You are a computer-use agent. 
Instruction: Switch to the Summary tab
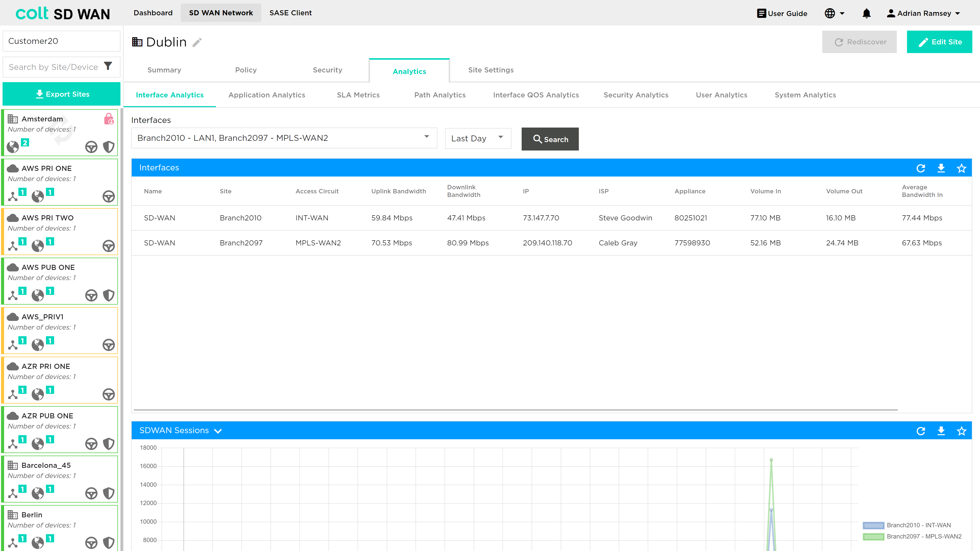pyautogui.click(x=164, y=70)
